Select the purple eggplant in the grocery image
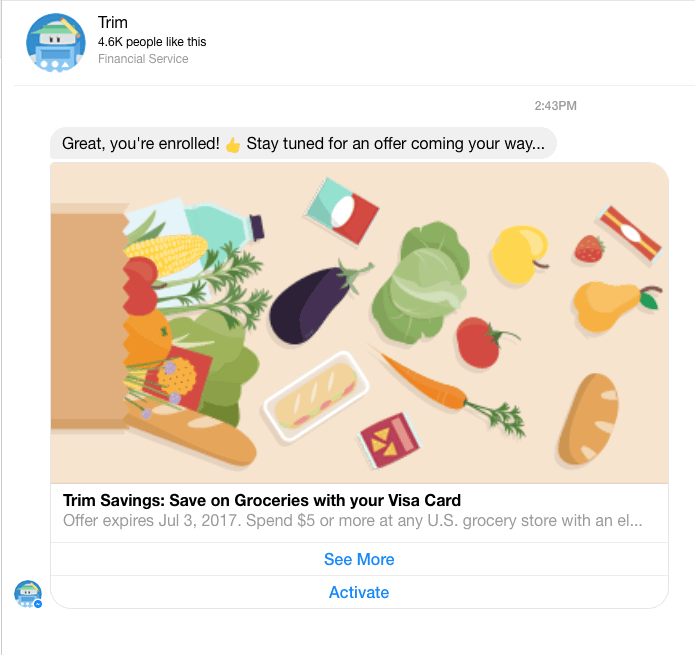 [x=318, y=300]
